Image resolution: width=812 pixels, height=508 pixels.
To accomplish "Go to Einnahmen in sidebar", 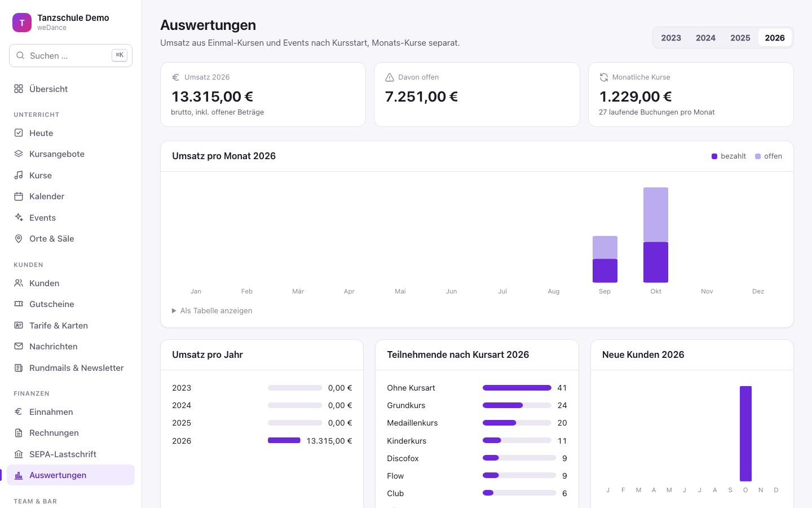I will (x=71, y=411).
